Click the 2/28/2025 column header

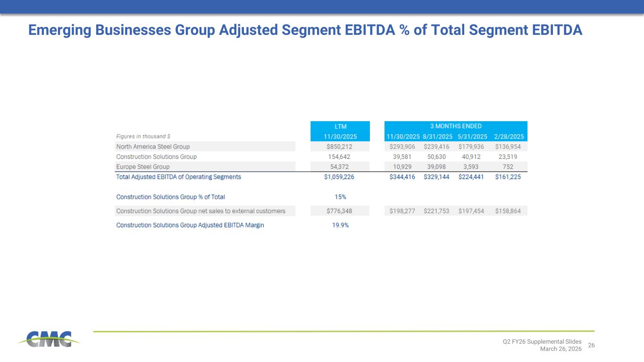point(509,136)
